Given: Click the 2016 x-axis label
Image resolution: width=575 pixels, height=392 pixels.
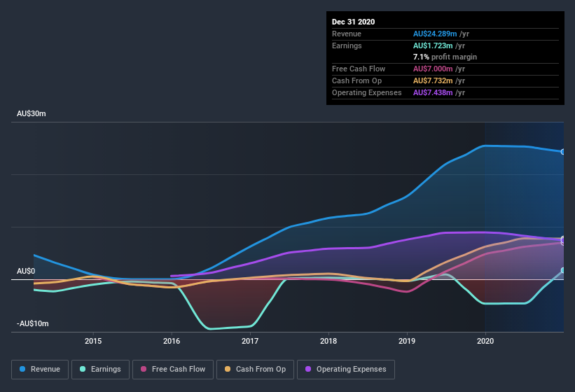Looking at the screenshot, I should pos(172,341).
